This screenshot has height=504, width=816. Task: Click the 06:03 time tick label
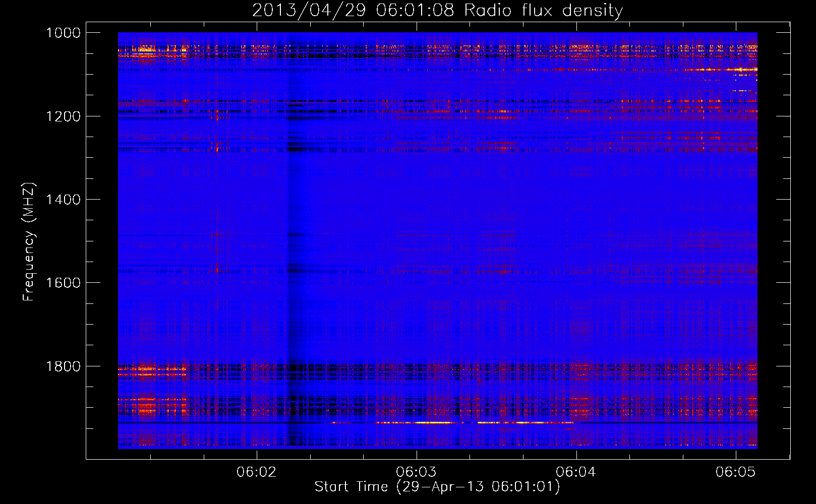417,472
